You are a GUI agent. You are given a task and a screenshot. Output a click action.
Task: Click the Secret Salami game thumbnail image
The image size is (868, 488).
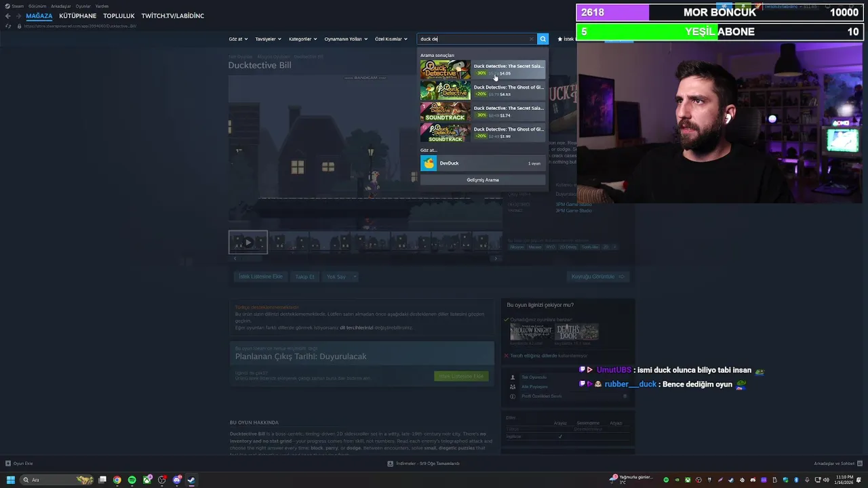point(445,70)
